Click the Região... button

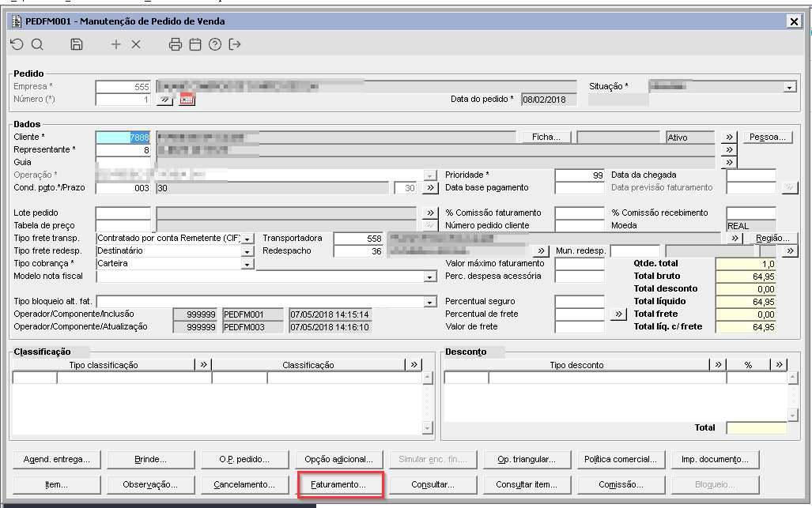pyautogui.click(x=772, y=238)
